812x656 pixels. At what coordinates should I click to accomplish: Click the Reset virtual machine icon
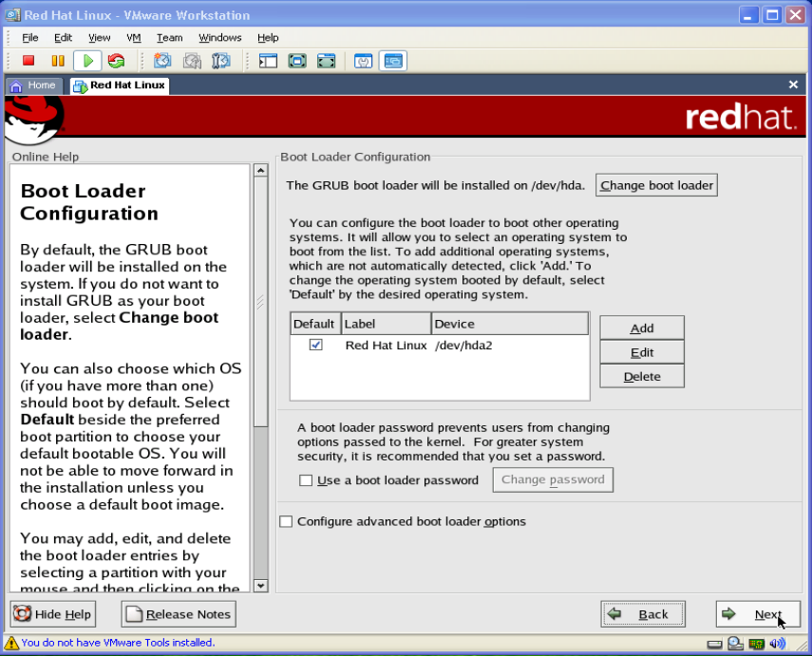click(x=116, y=61)
